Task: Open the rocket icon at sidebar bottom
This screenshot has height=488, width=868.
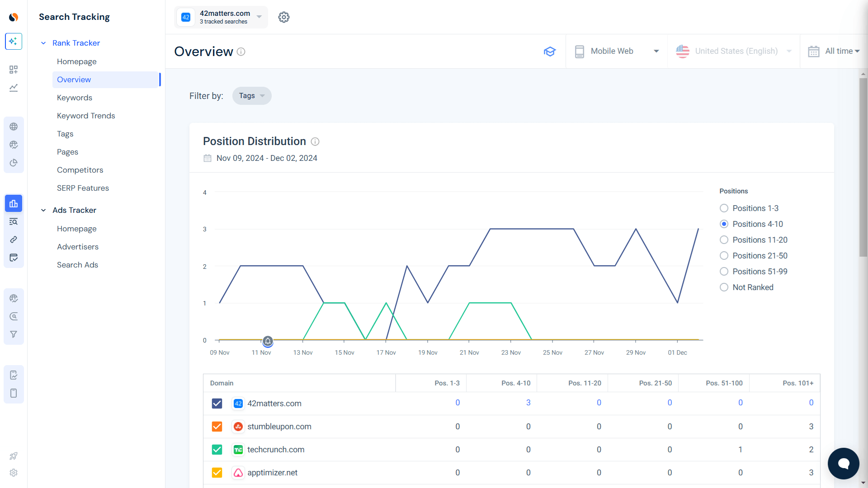Action: 14,456
